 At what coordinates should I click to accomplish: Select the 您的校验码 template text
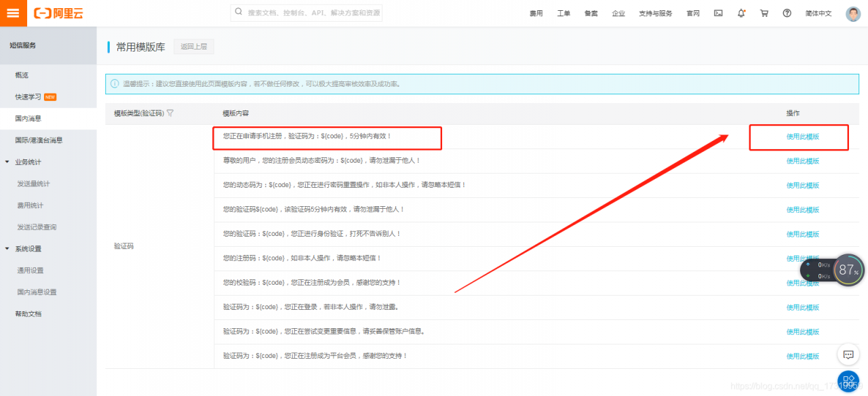(312, 283)
